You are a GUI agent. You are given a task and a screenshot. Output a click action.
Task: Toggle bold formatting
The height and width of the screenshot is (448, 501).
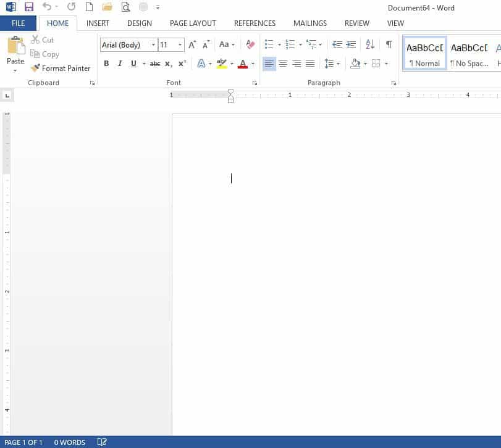pyautogui.click(x=106, y=64)
